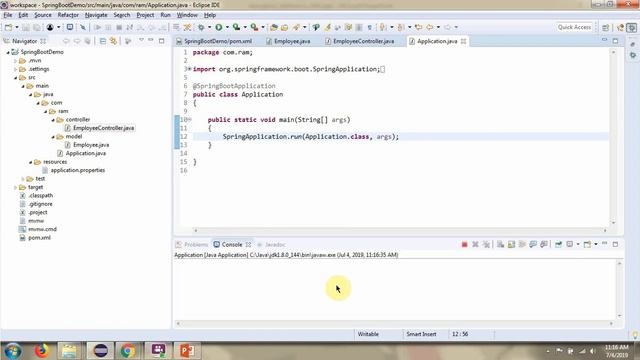Image resolution: width=640 pixels, height=360 pixels.
Task: Click Open Perspective icon near Quick Access
Action: pyautogui.click(x=606, y=27)
